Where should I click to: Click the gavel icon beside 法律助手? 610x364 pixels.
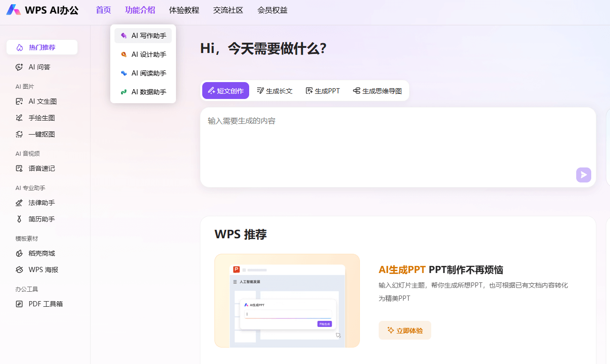19,203
